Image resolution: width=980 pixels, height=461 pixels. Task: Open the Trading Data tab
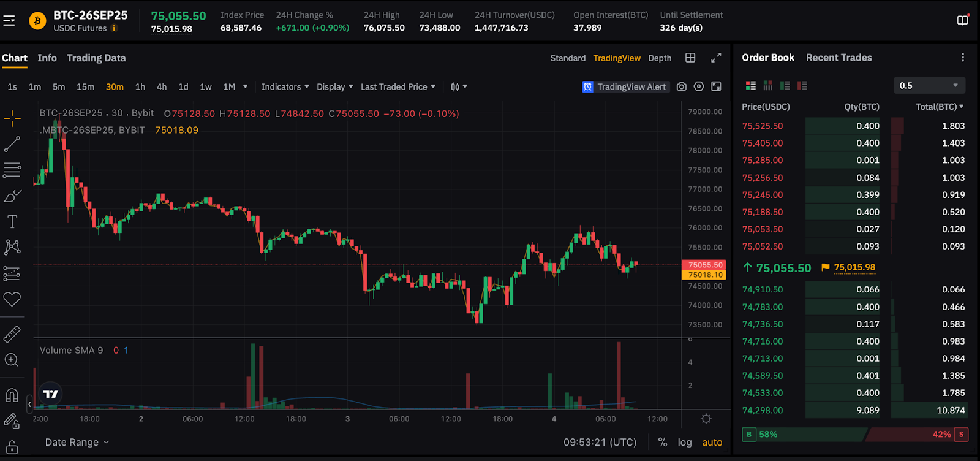click(x=96, y=58)
